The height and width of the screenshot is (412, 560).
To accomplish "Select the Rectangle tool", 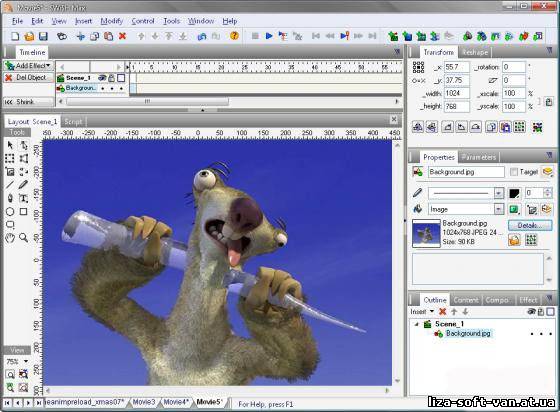I will click(23, 211).
